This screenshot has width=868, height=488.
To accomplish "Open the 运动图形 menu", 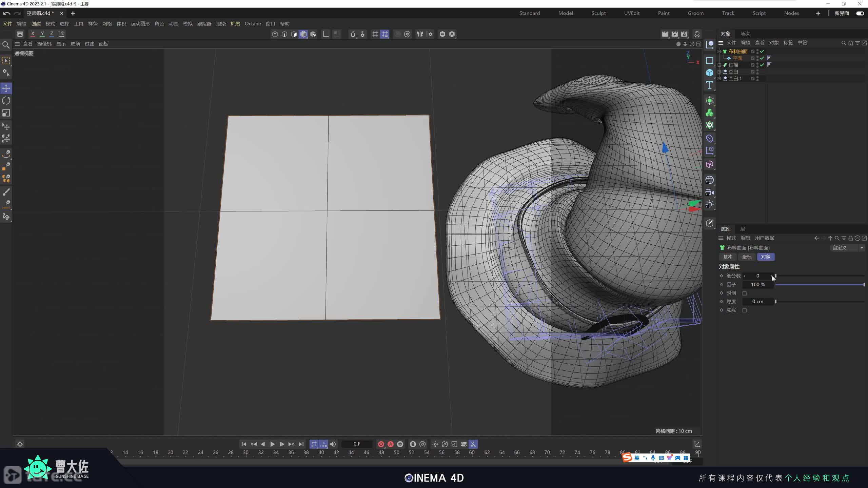I will pos(140,24).
